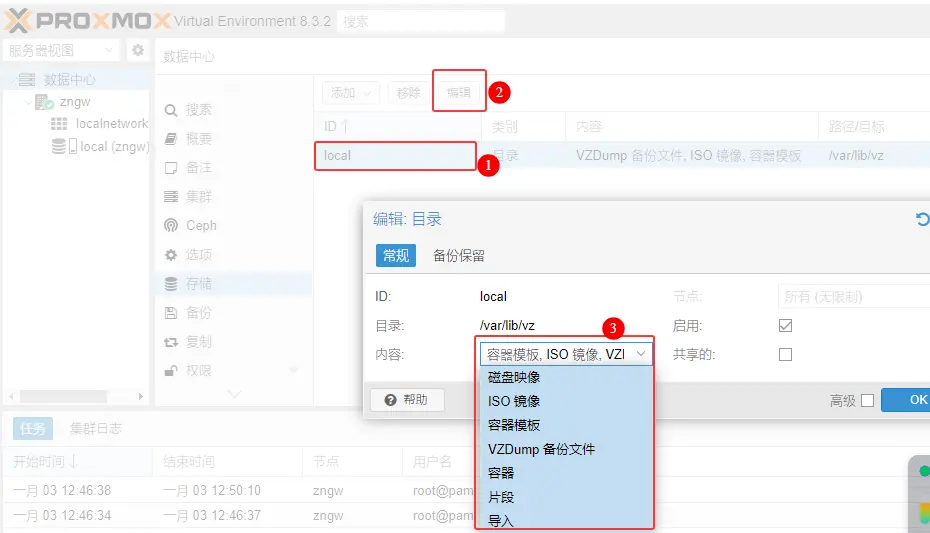Switch to 集群日志 cluster log tab

96,428
